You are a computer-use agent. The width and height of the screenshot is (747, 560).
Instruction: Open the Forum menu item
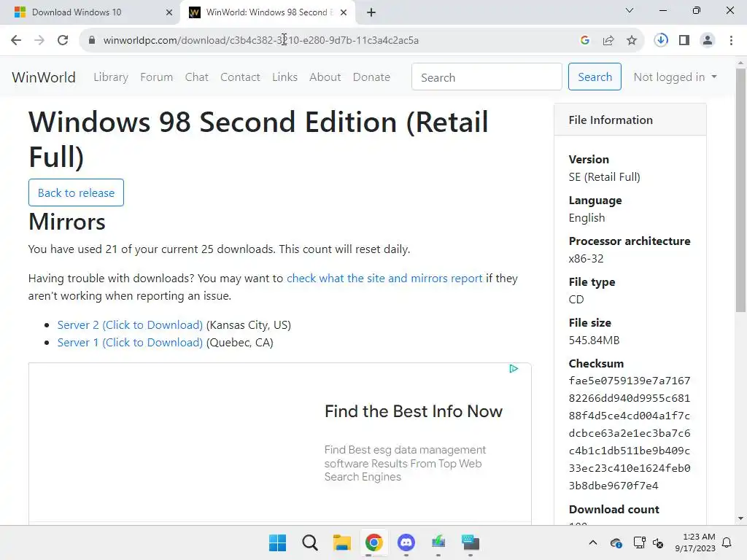[156, 77]
